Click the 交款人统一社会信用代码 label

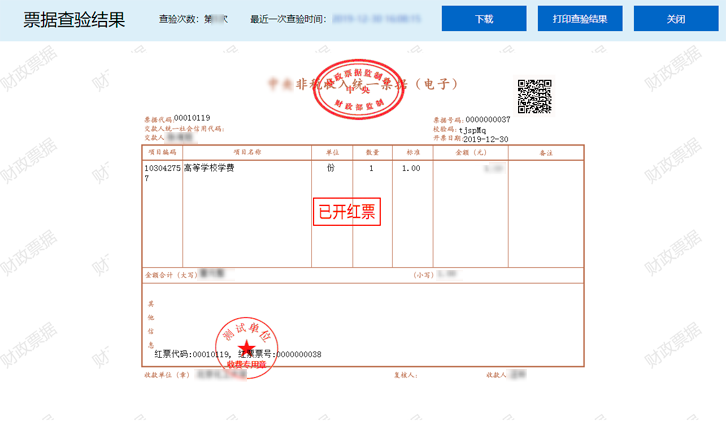click(184, 129)
